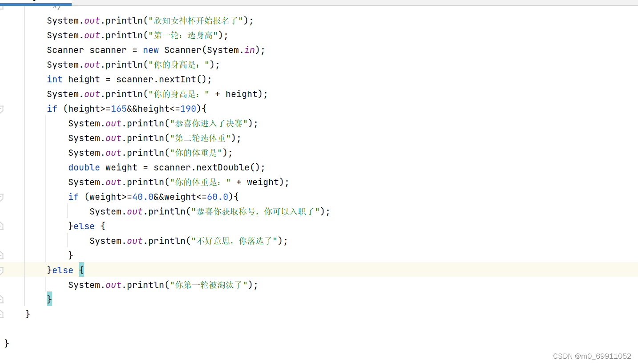Collapse the fold marker beside 'if (height>=165'
The height and width of the screenshot is (364, 638).
click(1, 109)
